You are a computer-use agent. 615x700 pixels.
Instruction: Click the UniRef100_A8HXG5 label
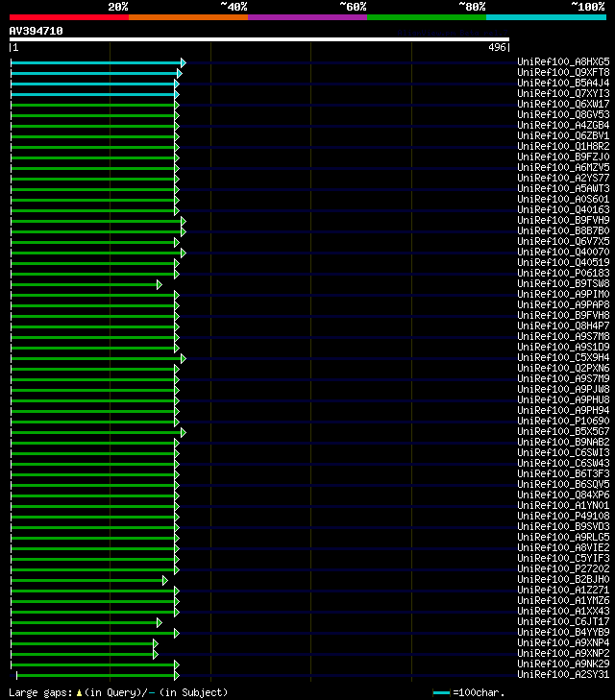(563, 61)
